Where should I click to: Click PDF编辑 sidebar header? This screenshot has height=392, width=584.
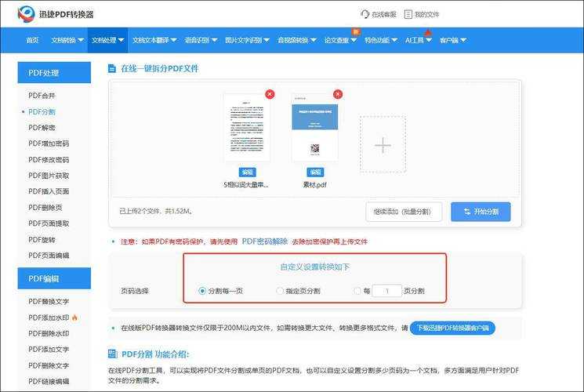click(54, 278)
